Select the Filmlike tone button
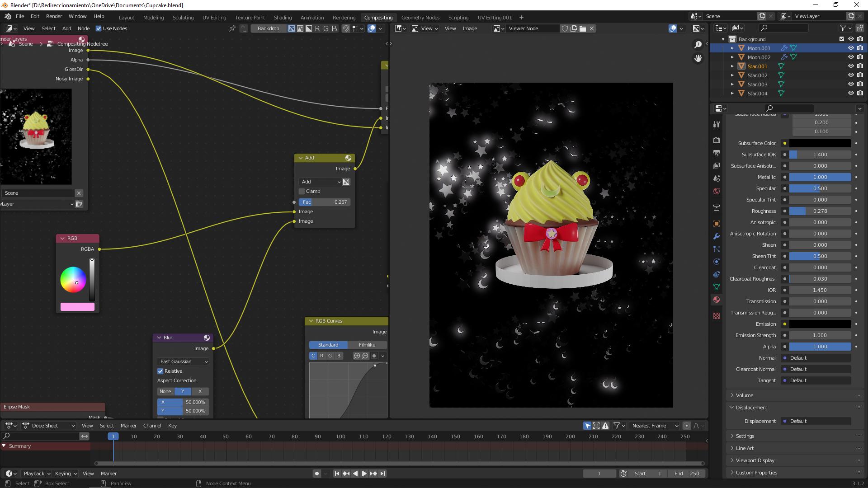The image size is (868, 488). [x=367, y=345]
